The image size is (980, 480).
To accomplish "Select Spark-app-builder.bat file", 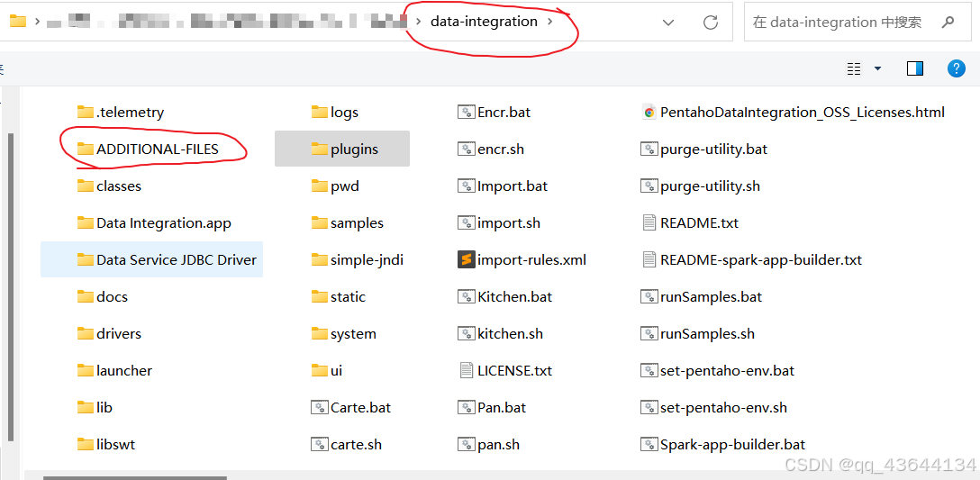I will point(723,444).
